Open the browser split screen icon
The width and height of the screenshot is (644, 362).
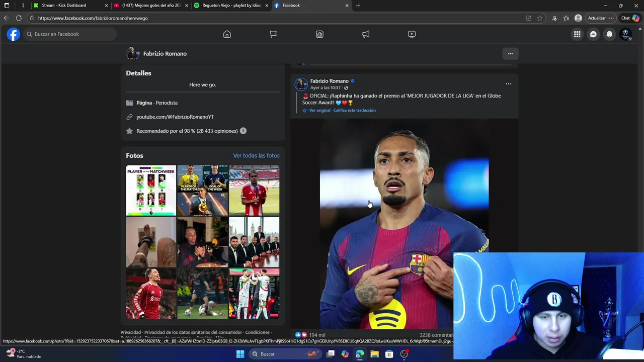click(529, 18)
